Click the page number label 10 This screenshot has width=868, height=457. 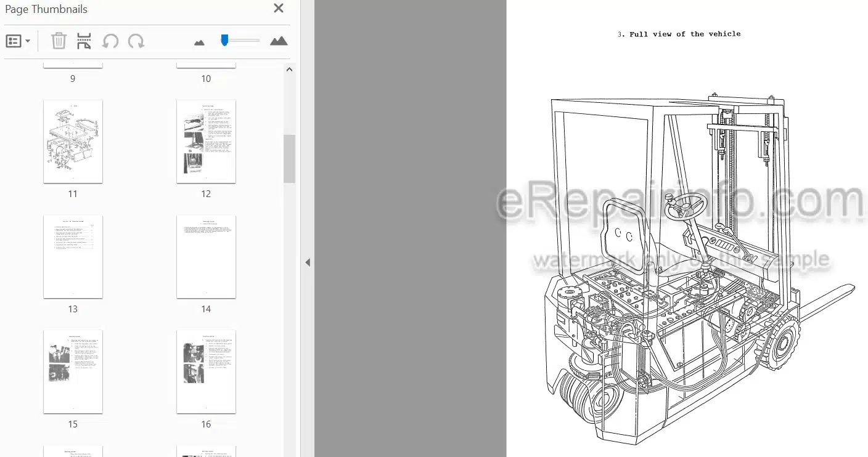(x=206, y=79)
